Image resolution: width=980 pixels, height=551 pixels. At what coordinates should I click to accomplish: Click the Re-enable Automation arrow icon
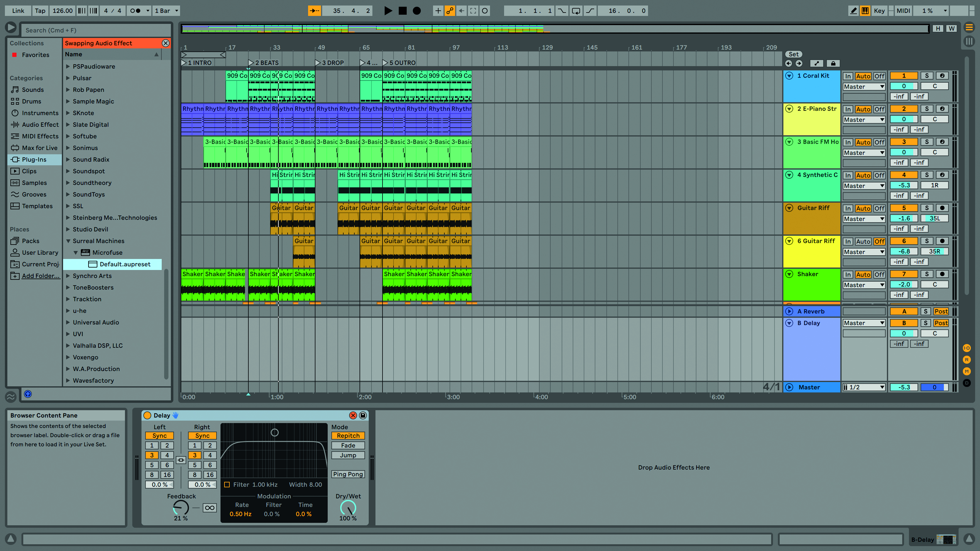(x=462, y=11)
